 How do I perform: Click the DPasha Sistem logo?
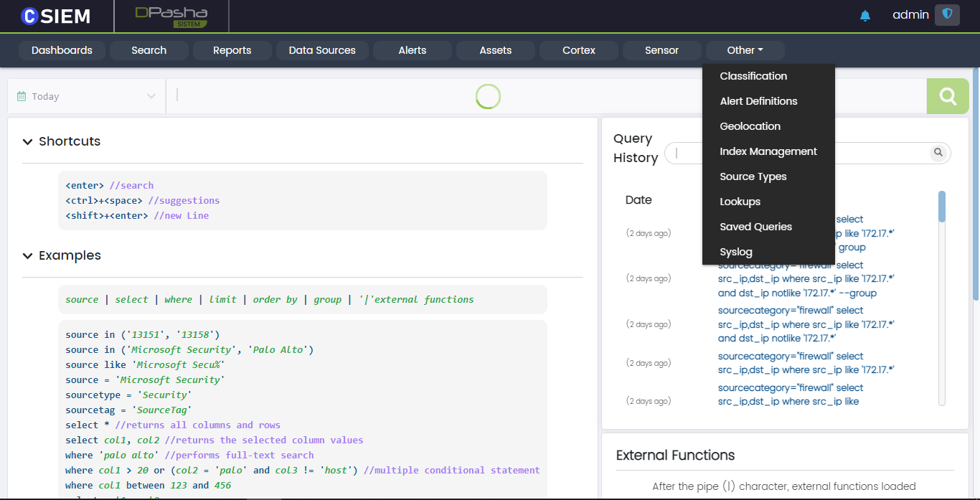click(171, 16)
